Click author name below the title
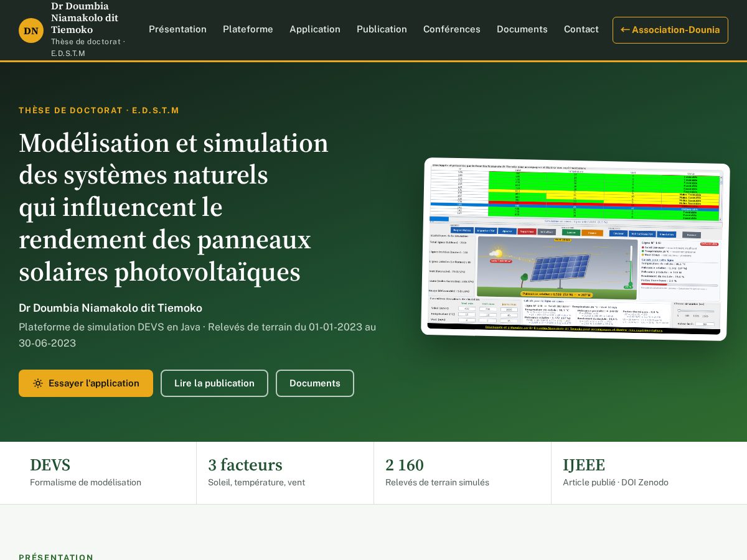 point(110,308)
